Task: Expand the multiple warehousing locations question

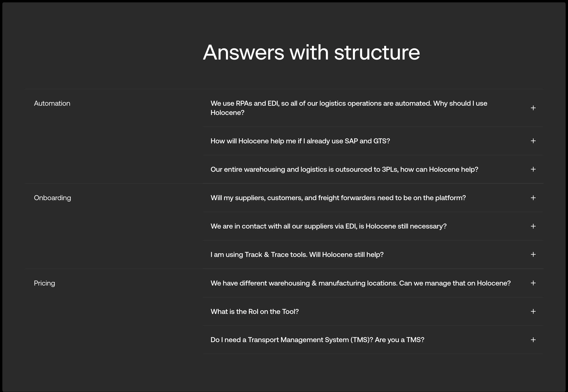Action: pyautogui.click(x=533, y=283)
